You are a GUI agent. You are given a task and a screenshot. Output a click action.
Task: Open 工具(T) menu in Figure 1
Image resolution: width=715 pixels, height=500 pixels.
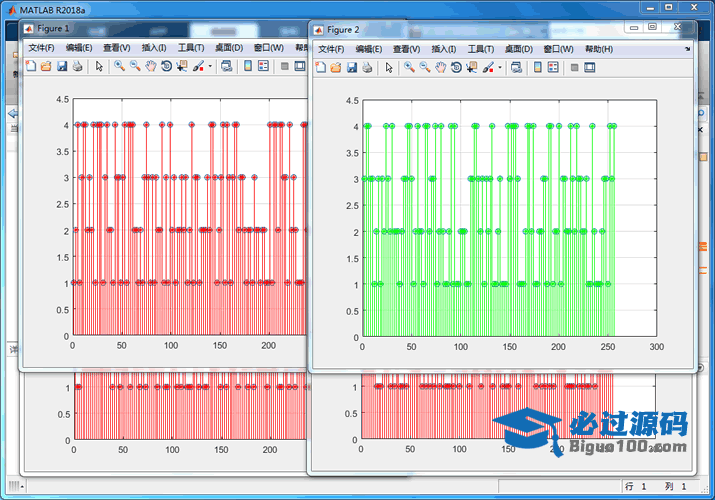pos(190,48)
